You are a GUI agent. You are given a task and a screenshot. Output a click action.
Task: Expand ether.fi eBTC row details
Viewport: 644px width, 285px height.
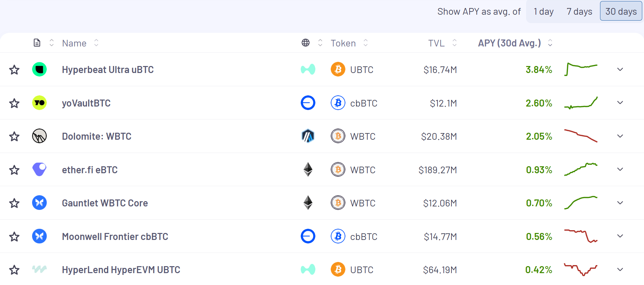[620, 169]
